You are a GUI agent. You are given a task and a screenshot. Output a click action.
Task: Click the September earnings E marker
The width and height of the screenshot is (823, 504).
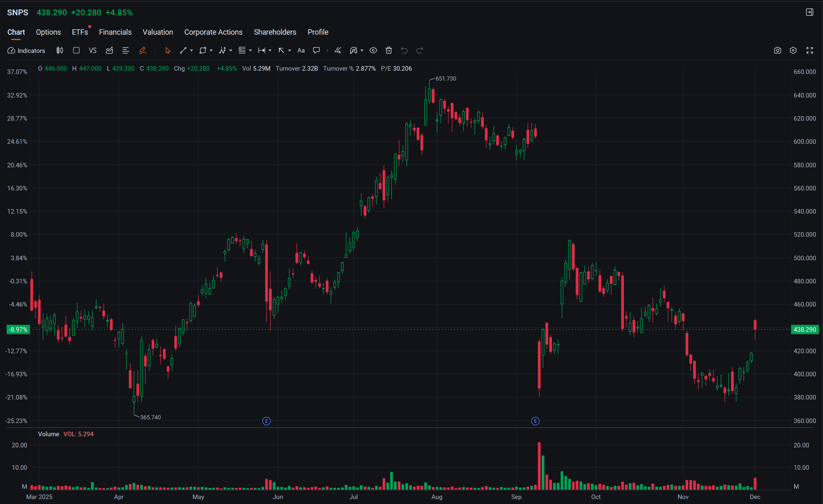535,421
